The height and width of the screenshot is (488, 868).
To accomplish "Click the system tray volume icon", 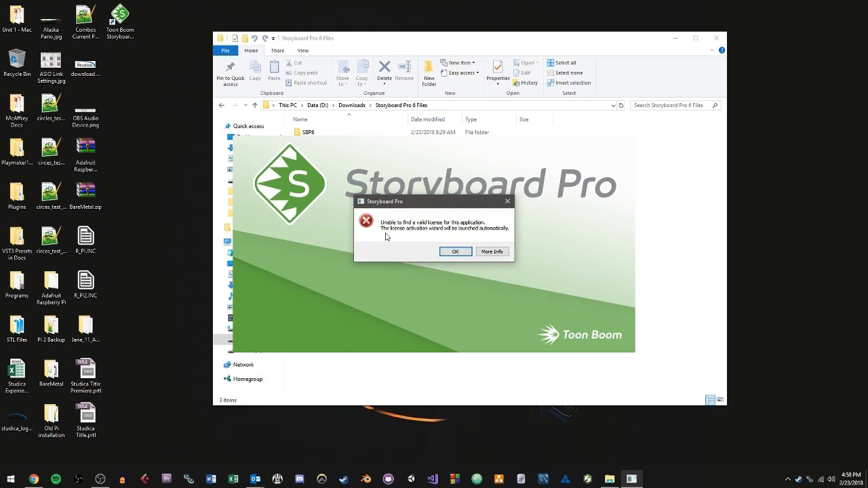I will [831, 479].
